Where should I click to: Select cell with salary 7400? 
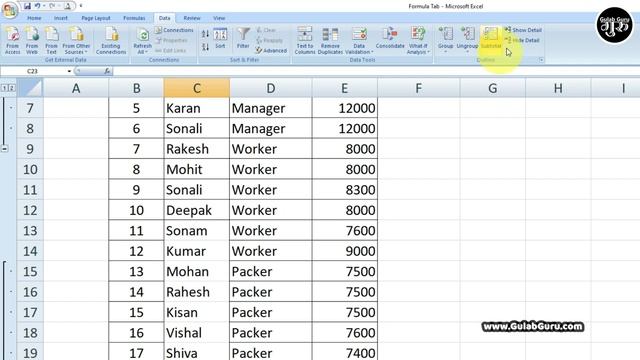tap(344, 352)
